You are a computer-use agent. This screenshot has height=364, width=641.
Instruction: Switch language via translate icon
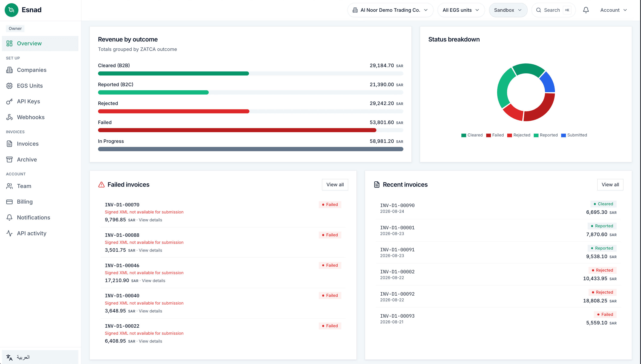(x=9, y=357)
